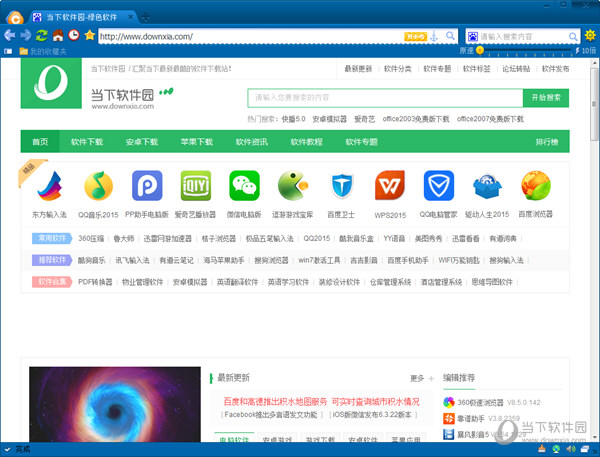Click the search box magnifier in toolbar
600x457 pixels.
click(x=573, y=37)
